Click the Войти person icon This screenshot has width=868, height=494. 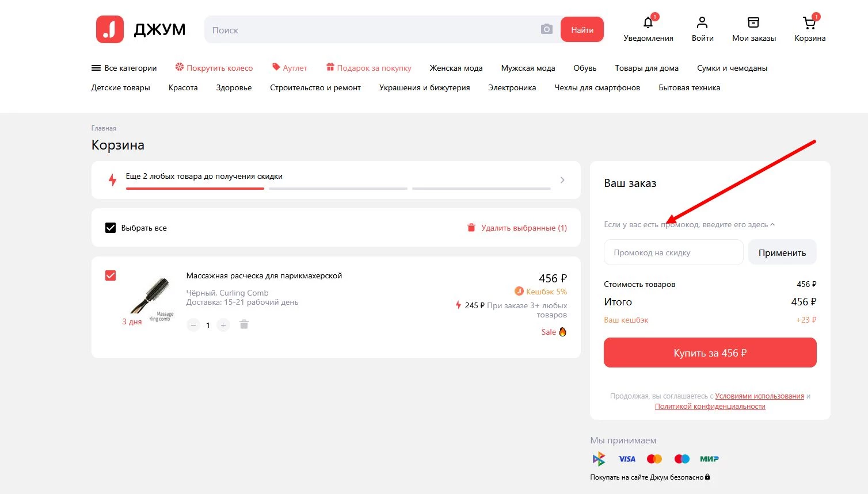point(702,22)
